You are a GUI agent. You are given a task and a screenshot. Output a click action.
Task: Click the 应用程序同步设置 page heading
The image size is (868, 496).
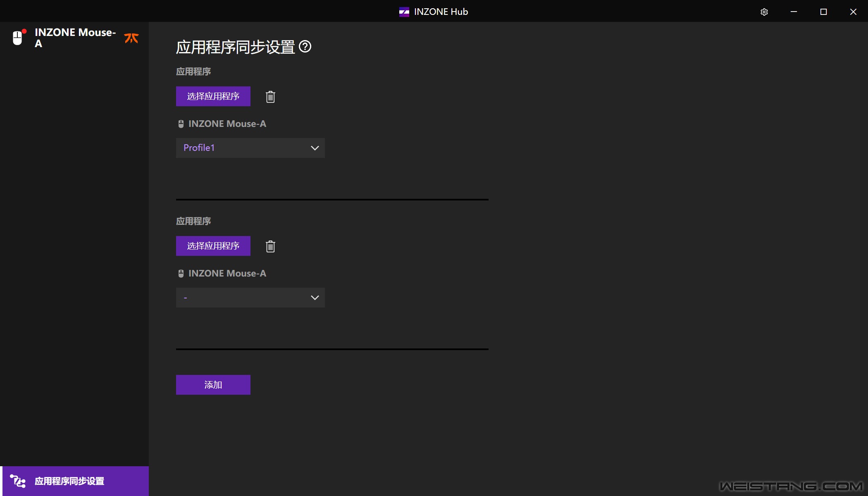pyautogui.click(x=236, y=47)
